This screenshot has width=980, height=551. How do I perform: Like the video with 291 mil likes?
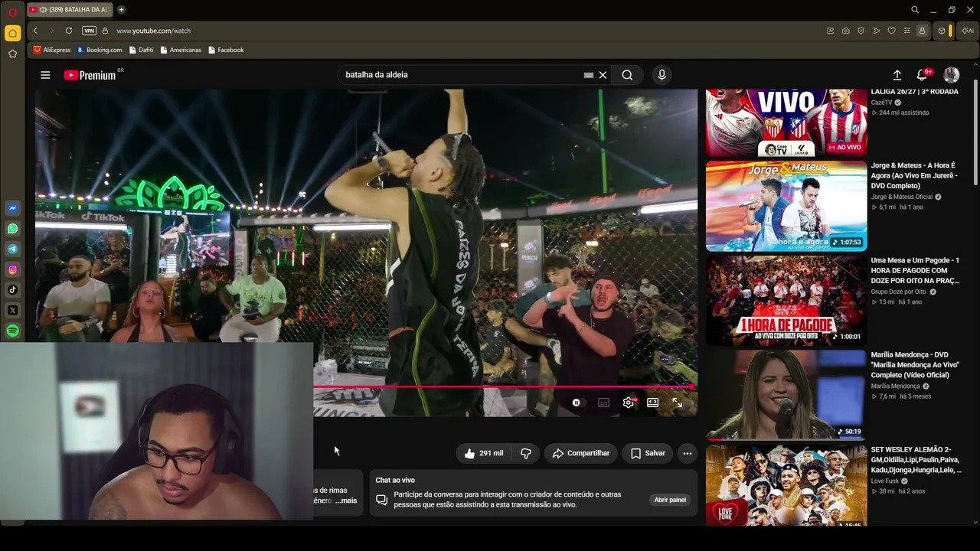[484, 453]
